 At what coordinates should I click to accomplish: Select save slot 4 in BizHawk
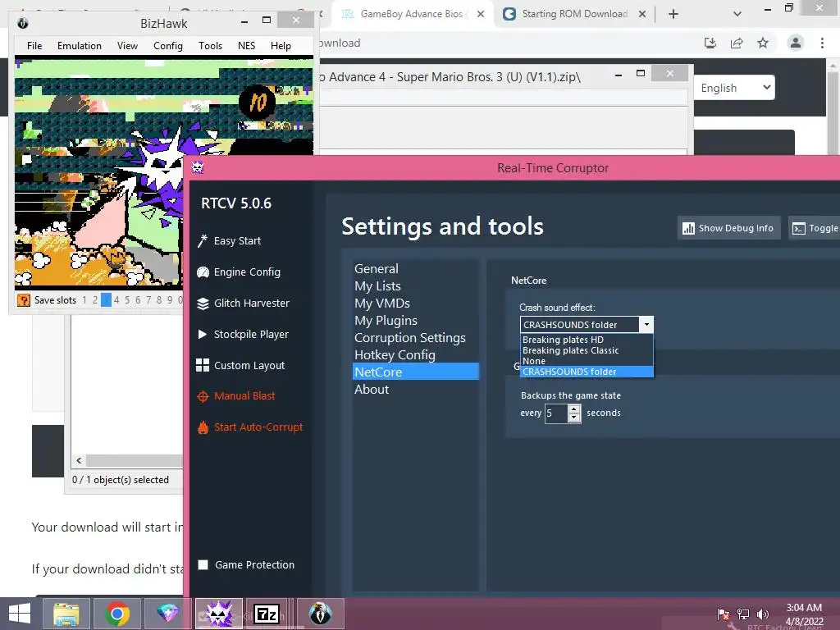click(x=116, y=300)
